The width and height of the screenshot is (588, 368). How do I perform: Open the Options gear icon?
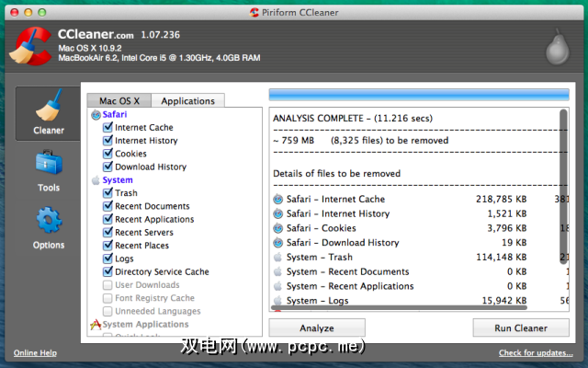point(49,220)
